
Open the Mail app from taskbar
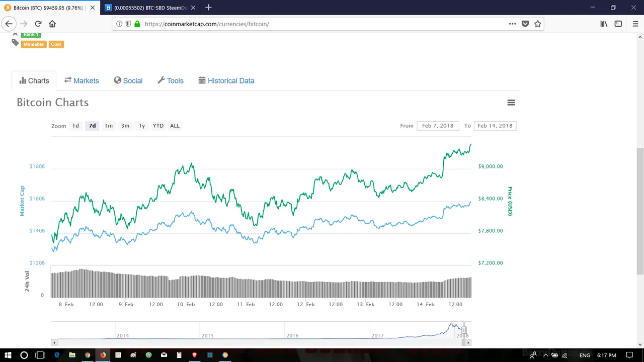[164, 355]
